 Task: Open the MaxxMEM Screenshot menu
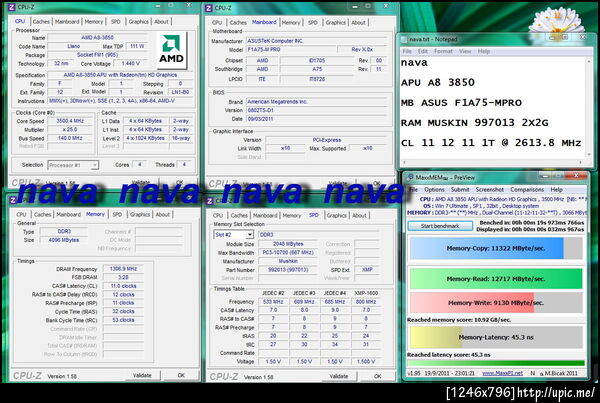click(489, 189)
